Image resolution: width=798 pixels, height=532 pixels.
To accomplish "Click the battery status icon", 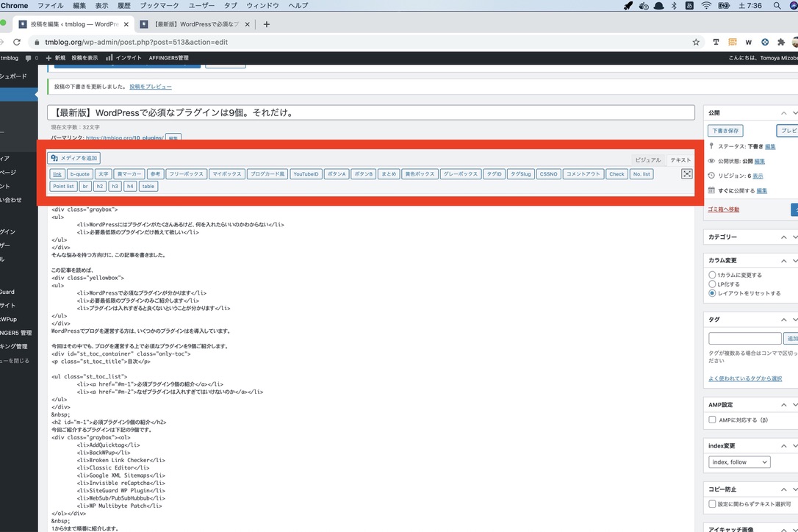I will tap(724, 6).
